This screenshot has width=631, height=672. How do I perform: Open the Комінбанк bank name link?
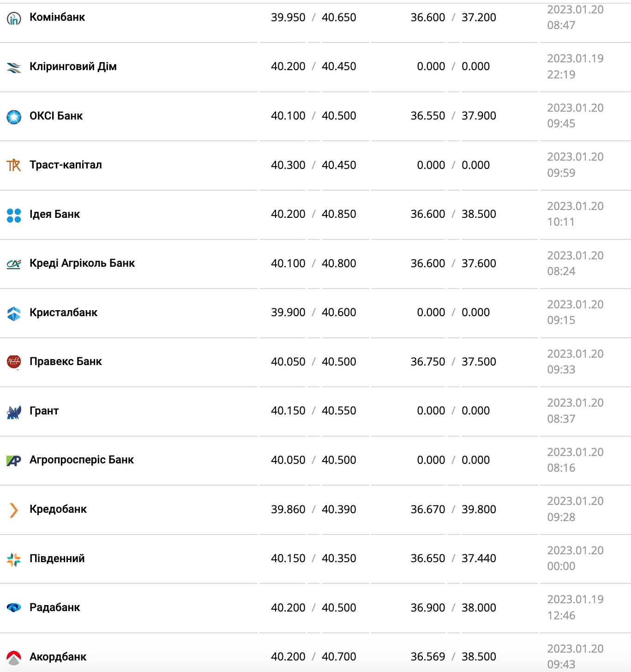(57, 17)
